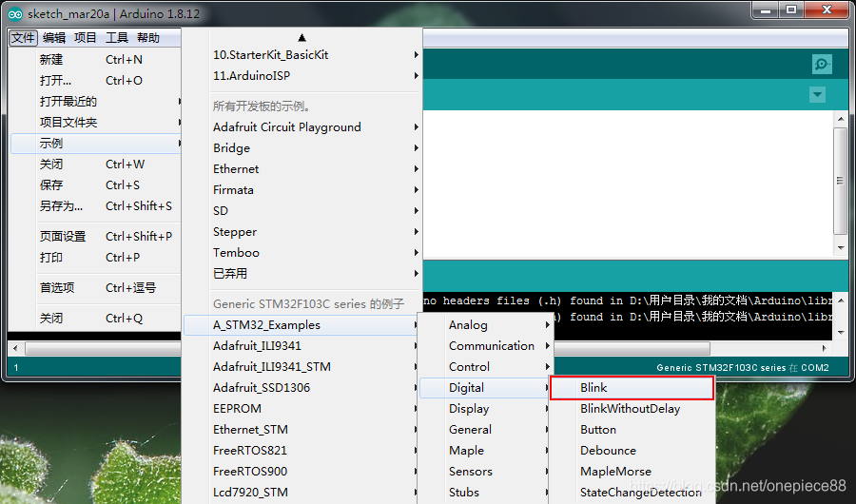This screenshot has width=856, height=504.
Task: Load the BlinkWithoutDelay example
Action: 632,409
